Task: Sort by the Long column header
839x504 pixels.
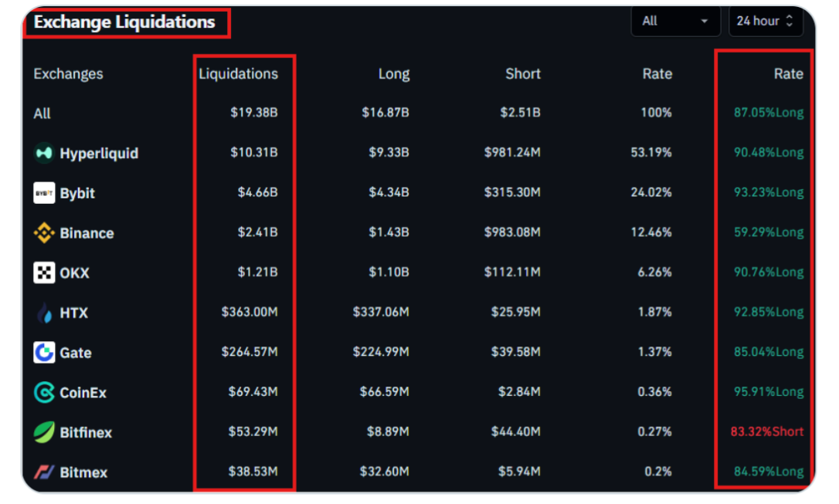Action: click(x=393, y=74)
